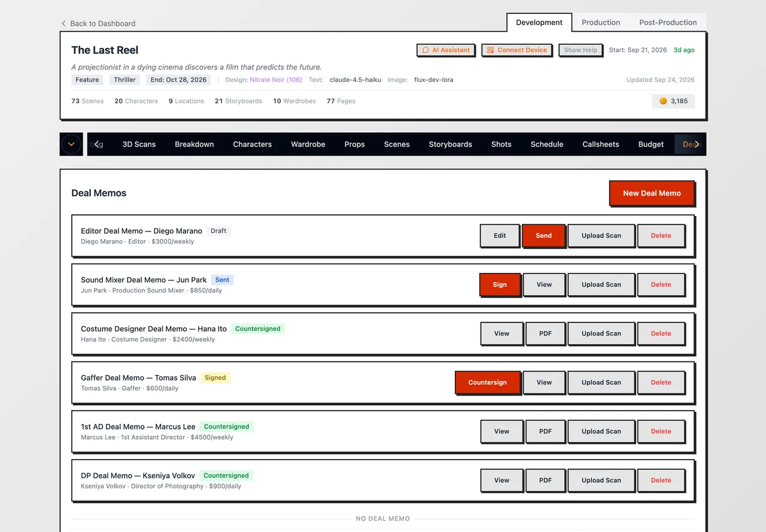Switch to the Post-Production tab

[668, 22]
